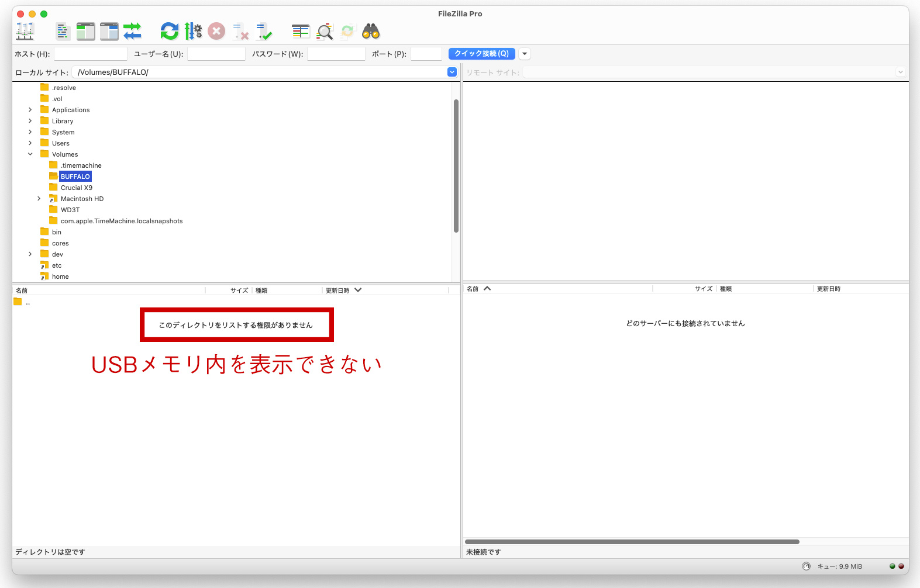
Task: Expand the Applications folder
Action: coord(30,110)
